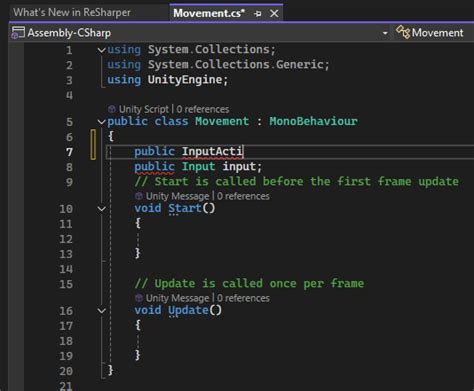Click the Unity Script code lens above class
474x391 pixels.
coord(144,109)
